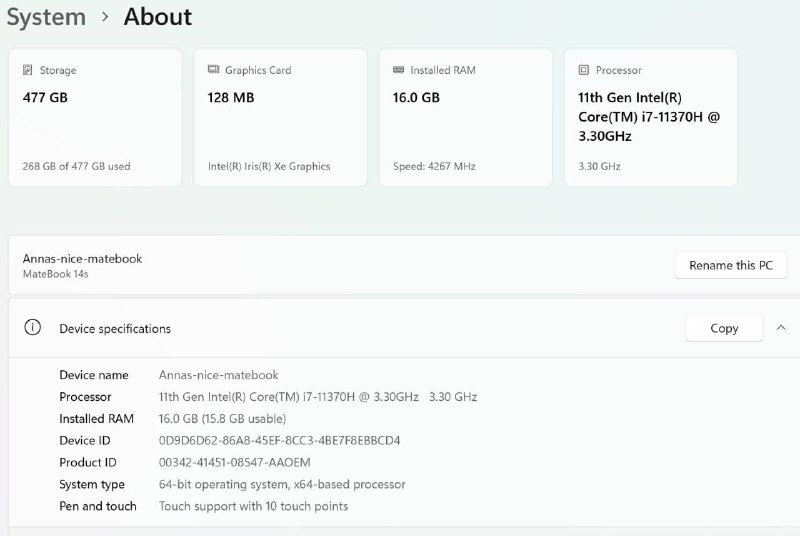Select the Processor value in specifications list
Viewport: 800px width, 536px height.
pyautogui.click(x=318, y=397)
